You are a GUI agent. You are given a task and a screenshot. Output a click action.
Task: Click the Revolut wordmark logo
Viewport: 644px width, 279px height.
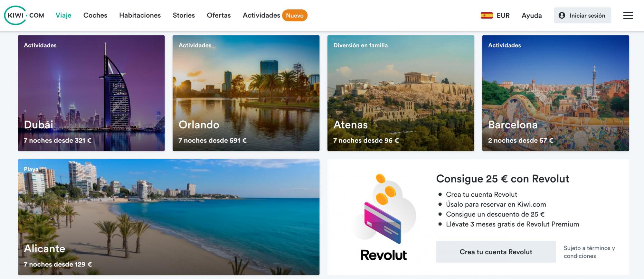click(x=384, y=255)
